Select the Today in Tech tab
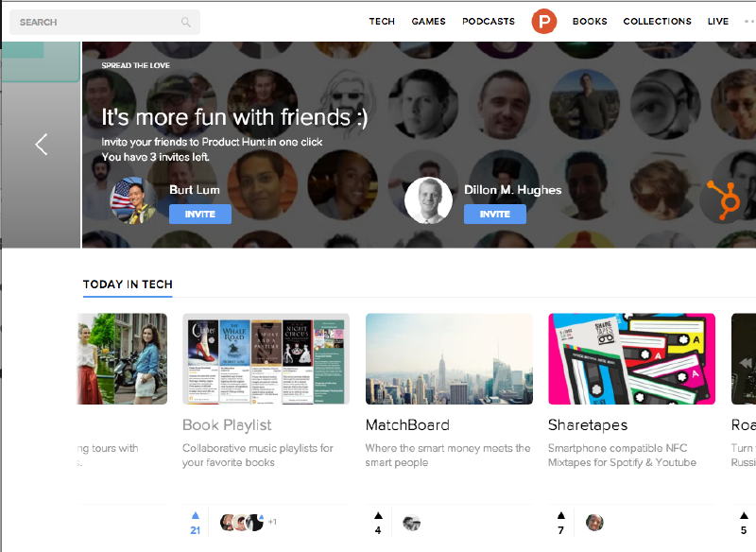756x552 pixels. pyautogui.click(x=128, y=285)
